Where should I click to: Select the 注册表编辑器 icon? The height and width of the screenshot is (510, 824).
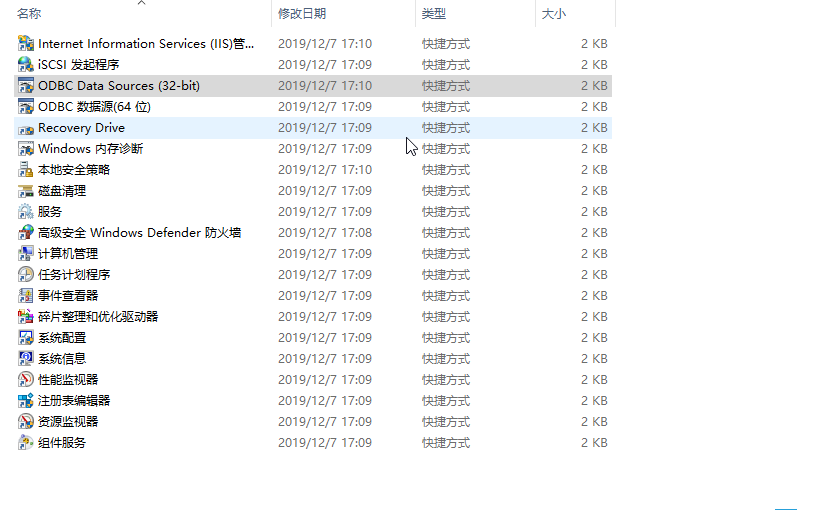pos(25,401)
